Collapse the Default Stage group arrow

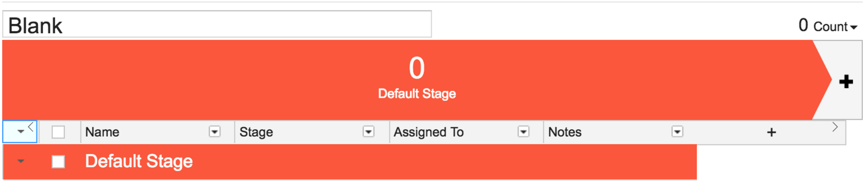point(21,161)
